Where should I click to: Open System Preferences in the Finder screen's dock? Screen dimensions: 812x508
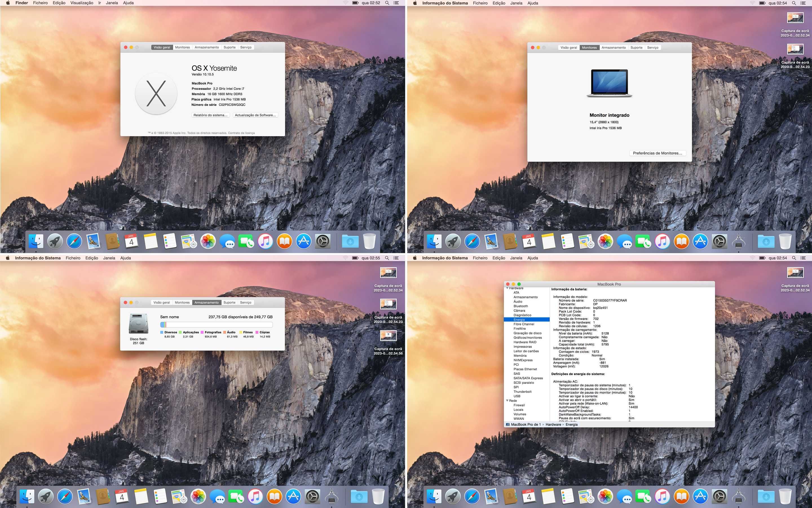(323, 241)
